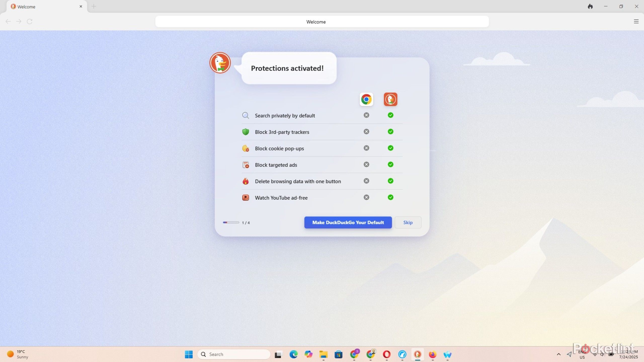Click Chrome's X mark for Delete browsing data
The height and width of the screenshot is (362, 644).
pyautogui.click(x=366, y=181)
